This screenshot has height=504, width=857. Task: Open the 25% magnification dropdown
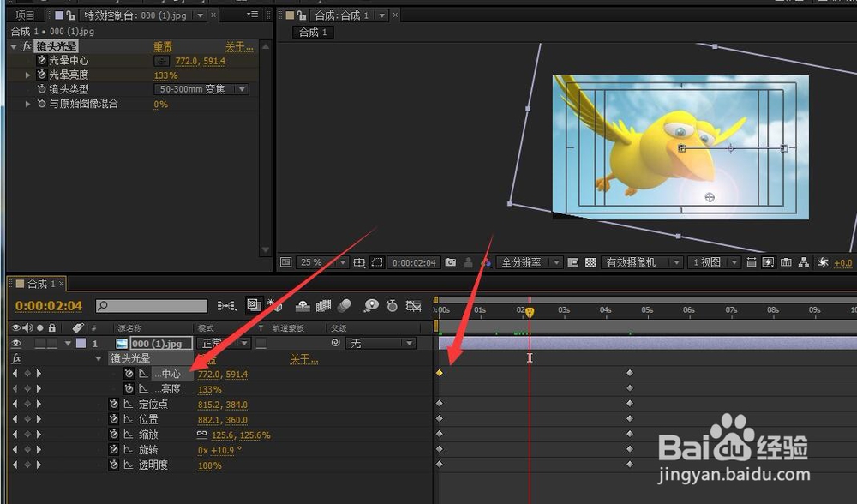pos(322,262)
